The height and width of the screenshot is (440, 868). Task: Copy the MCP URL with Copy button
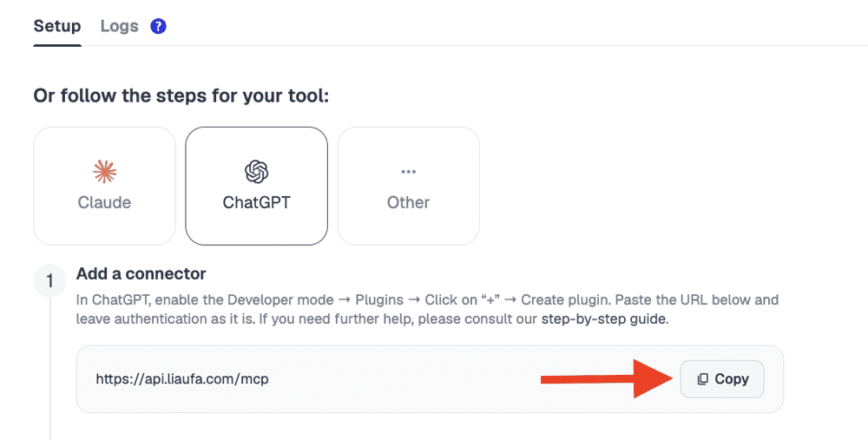point(722,379)
